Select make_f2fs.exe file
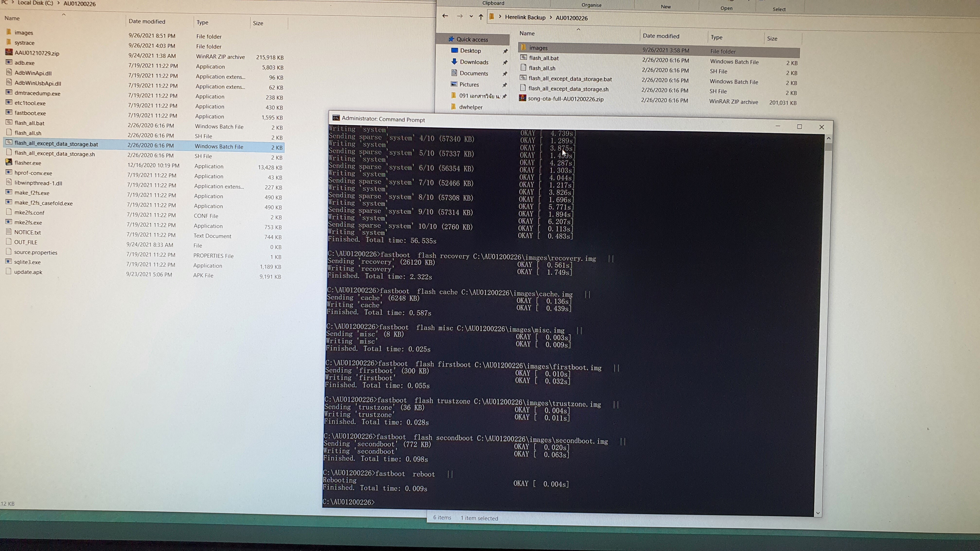This screenshot has width=980, height=551. point(32,193)
